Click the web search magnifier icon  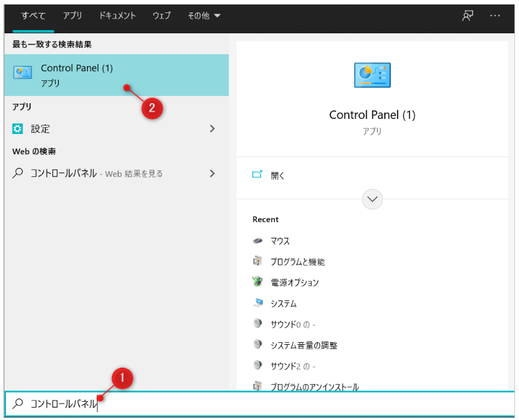(18, 173)
